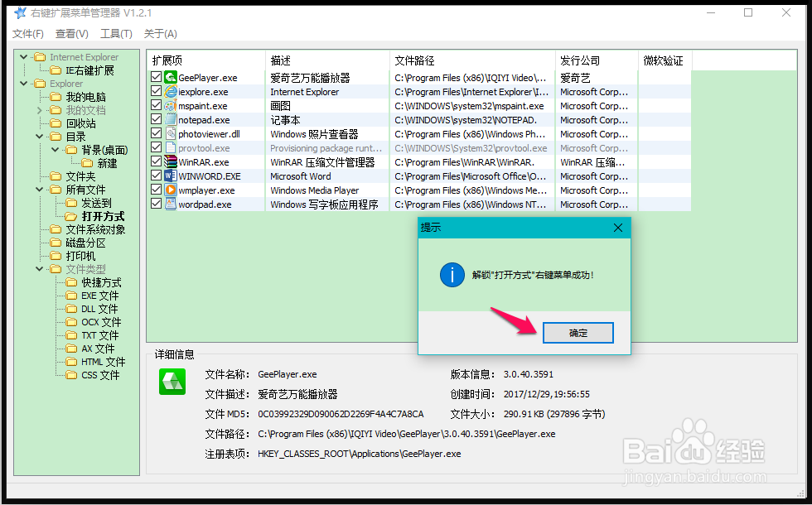The width and height of the screenshot is (812, 505).
Task: Click the GeePlayer.exe green icon in list
Action: point(171,78)
